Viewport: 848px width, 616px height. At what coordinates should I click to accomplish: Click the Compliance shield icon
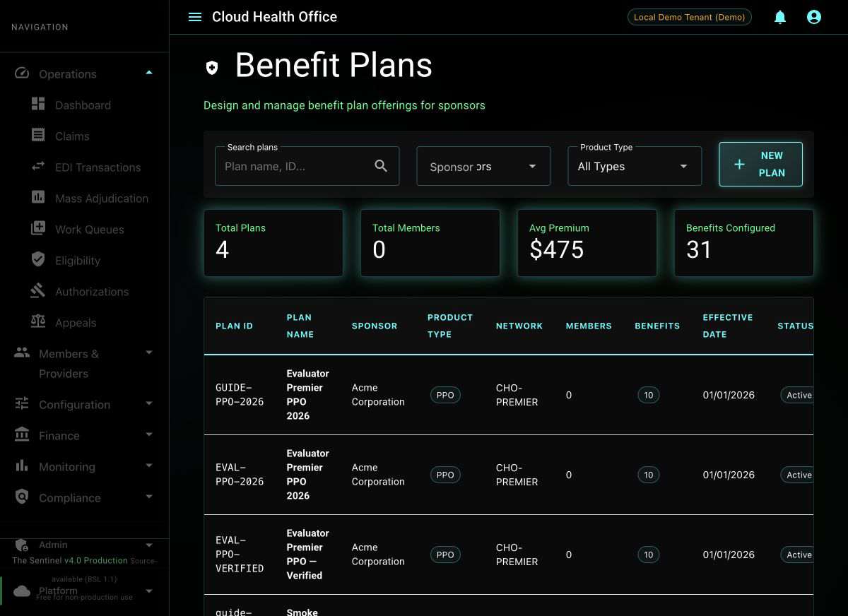[x=22, y=497]
